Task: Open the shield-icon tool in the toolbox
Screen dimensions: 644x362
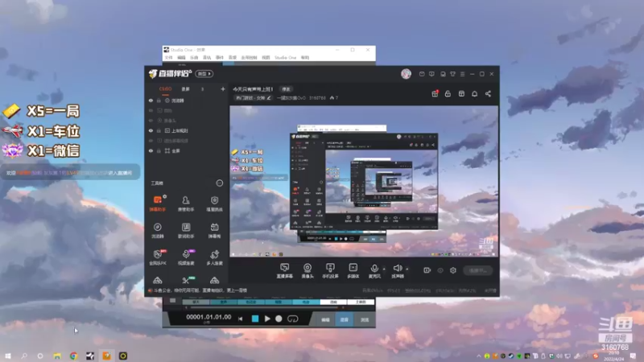Action: click(x=214, y=204)
